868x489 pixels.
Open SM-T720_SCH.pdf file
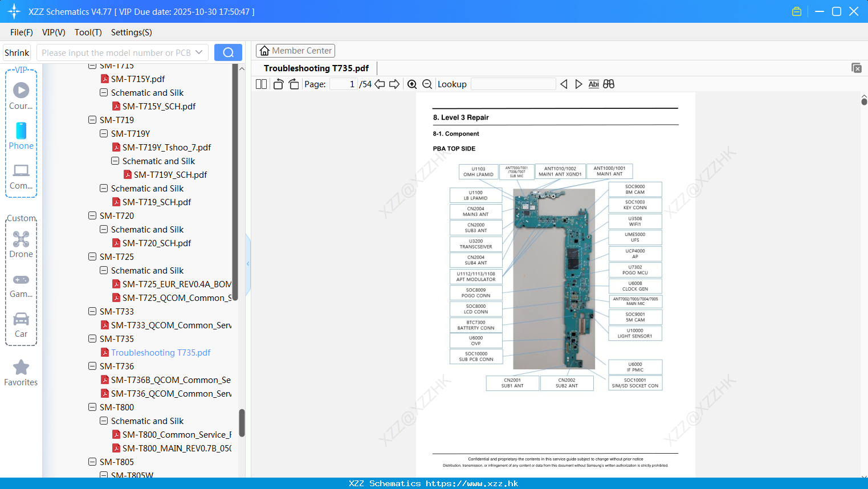157,243
